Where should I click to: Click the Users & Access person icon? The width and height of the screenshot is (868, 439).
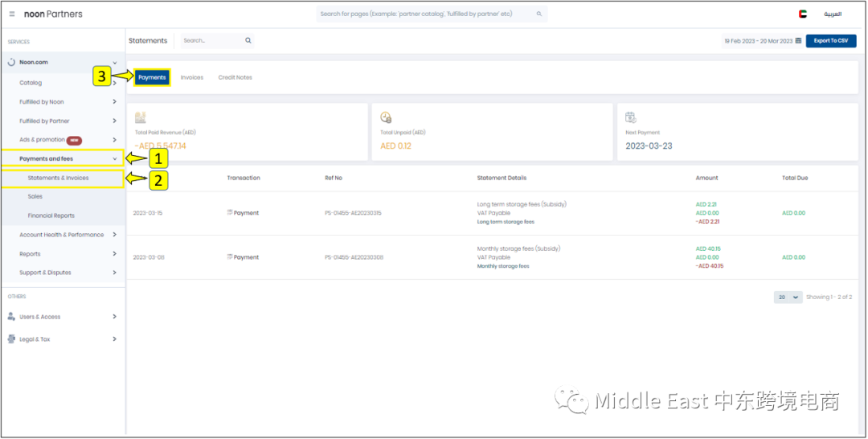point(11,317)
